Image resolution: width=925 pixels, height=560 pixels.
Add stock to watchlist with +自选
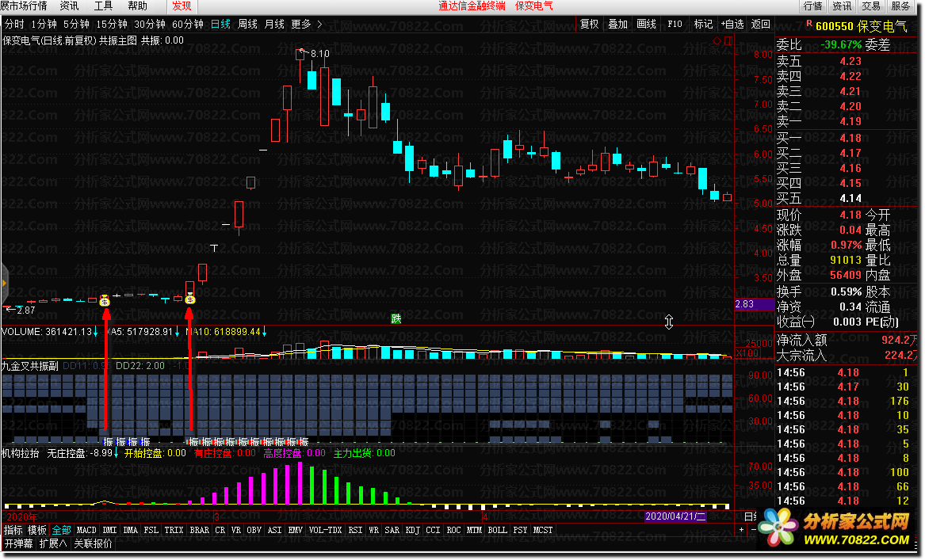tap(732, 25)
